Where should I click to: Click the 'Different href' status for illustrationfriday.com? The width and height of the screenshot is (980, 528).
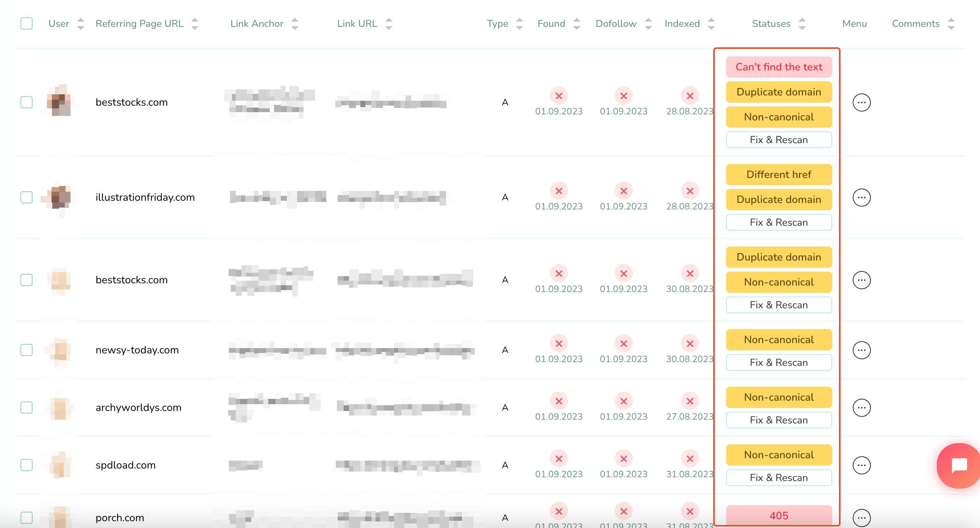(778, 174)
